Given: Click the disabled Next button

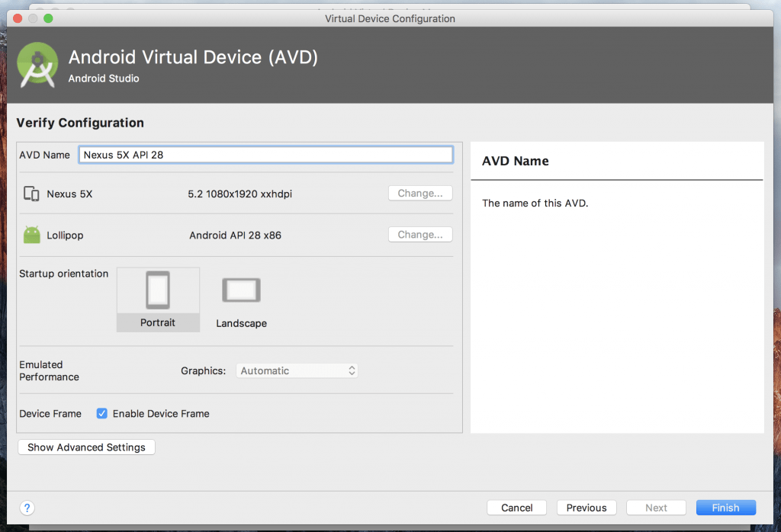Looking at the screenshot, I should coord(656,508).
